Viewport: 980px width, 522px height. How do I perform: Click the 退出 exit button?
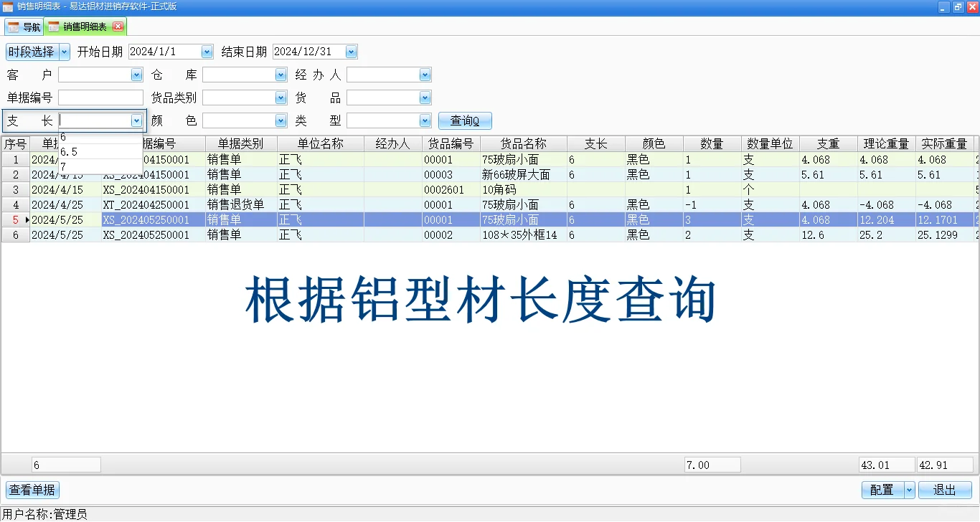[945, 490]
